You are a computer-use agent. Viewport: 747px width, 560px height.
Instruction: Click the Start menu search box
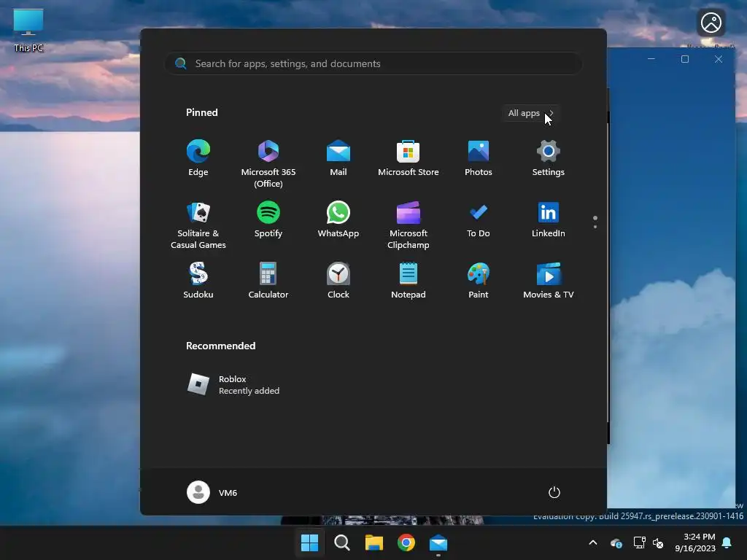373,64
